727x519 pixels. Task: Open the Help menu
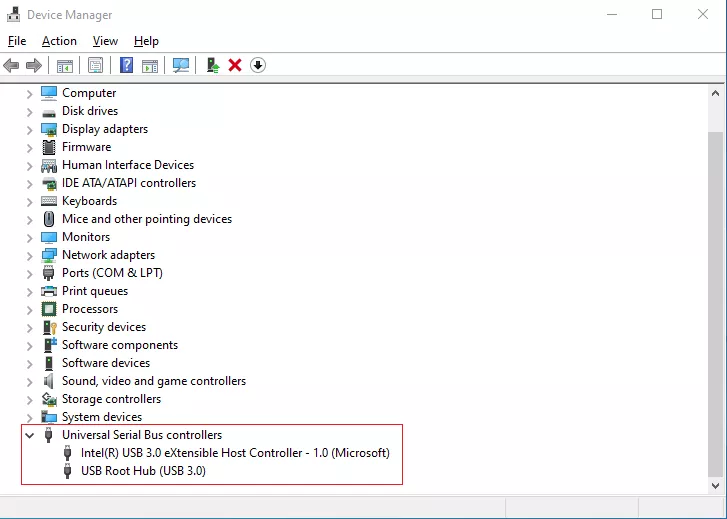(x=146, y=41)
